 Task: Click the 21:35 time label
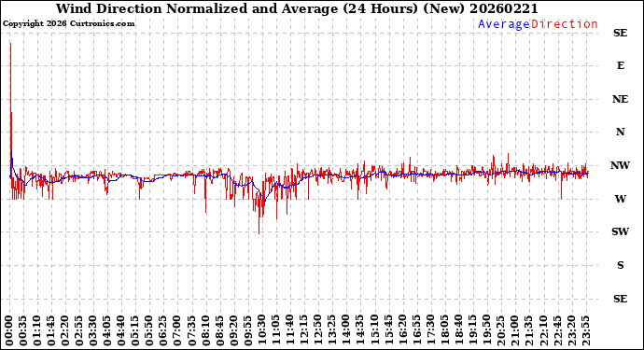(x=528, y=331)
